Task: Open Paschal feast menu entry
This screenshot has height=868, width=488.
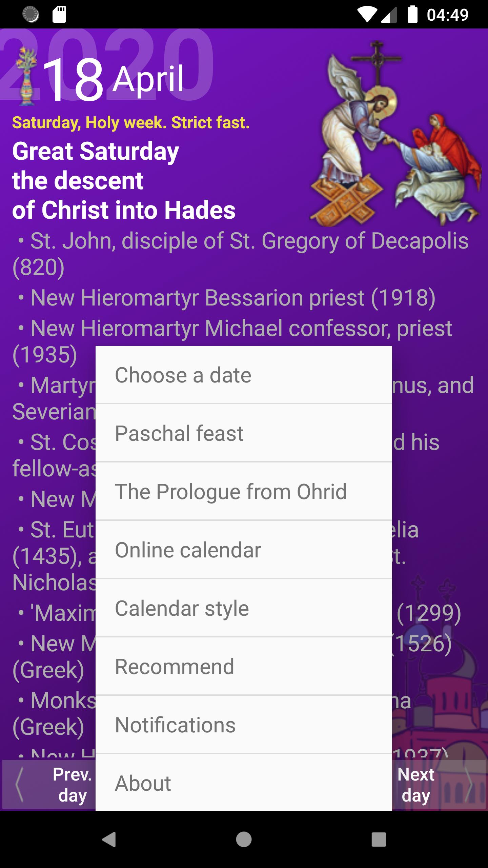Action: pos(243,433)
